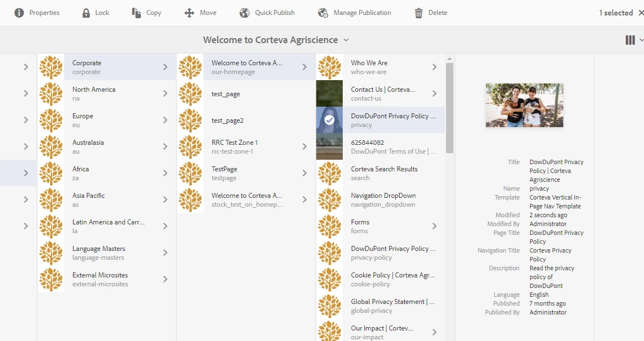Click TestPage row tree icon
644x341 pixels.
[190, 173]
